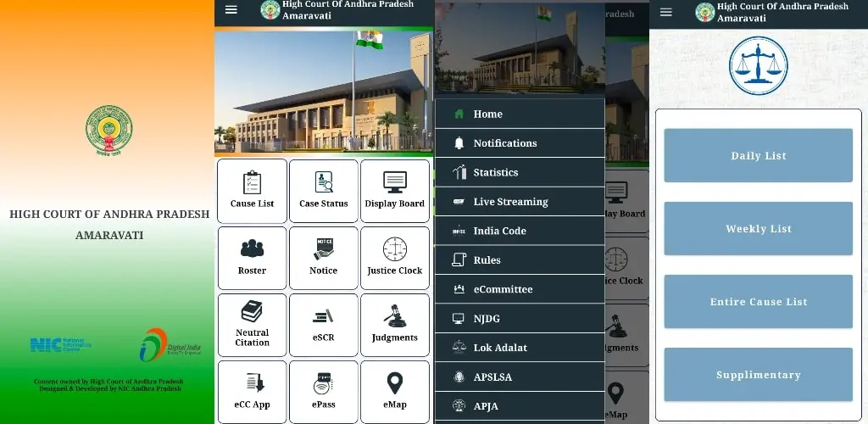Open eCommittee from the side drawer
This screenshot has width=868, height=424.
click(x=520, y=289)
